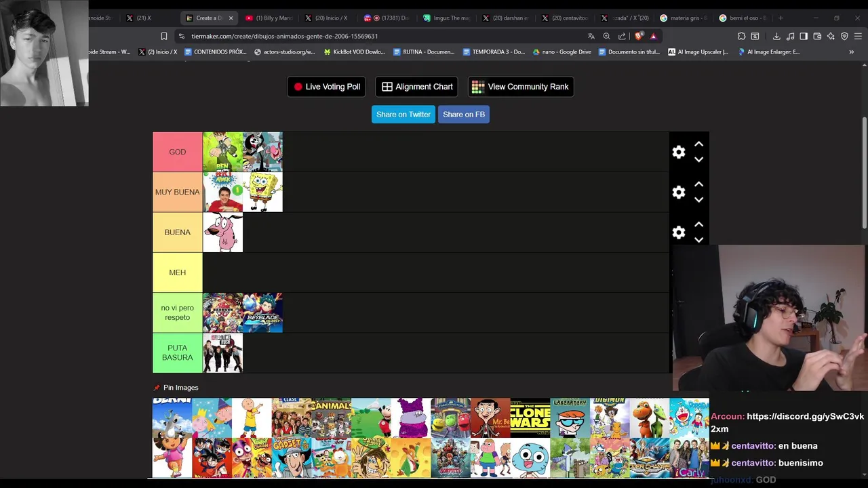Select the PUTA BASURA tier label
The width and height of the screenshot is (868, 488).
tap(178, 352)
